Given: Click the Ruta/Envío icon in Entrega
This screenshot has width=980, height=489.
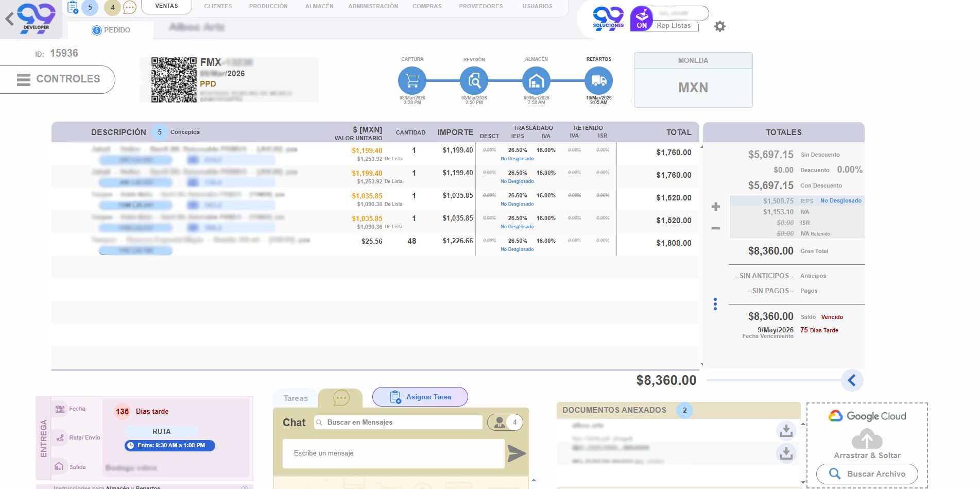Looking at the screenshot, I should 60,437.
